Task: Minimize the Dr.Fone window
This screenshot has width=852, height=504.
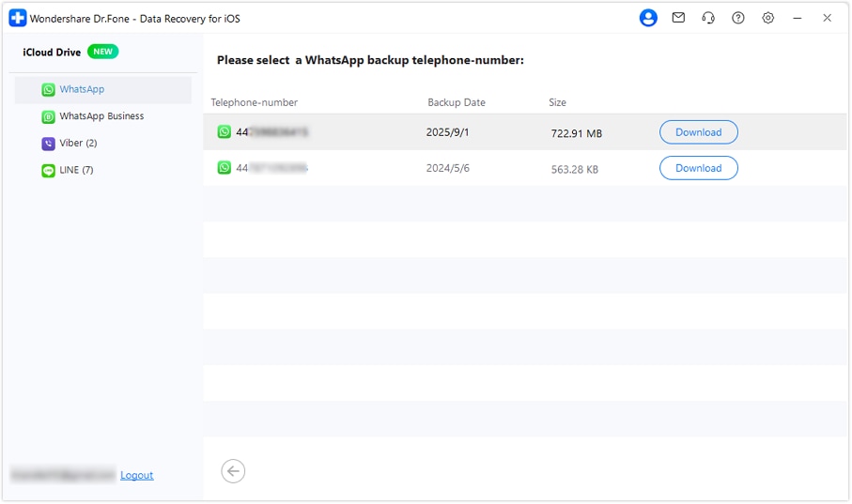Action: (798, 18)
